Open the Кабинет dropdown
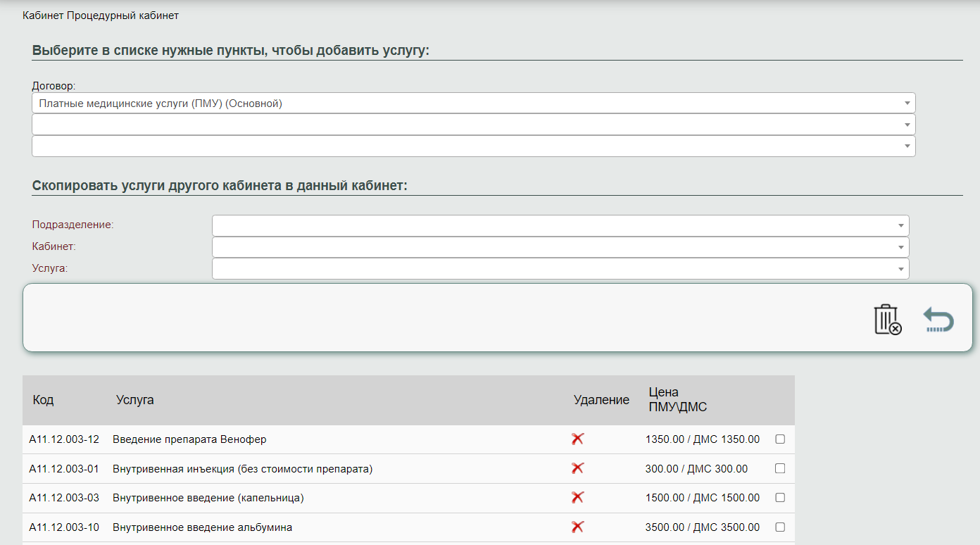The height and width of the screenshot is (545, 980). (560, 247)
